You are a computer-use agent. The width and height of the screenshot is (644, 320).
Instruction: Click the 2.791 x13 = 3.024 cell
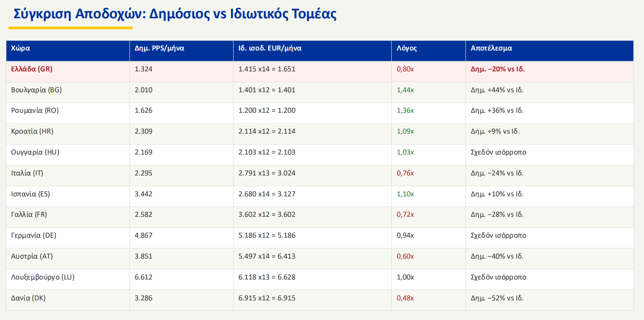click(267, 173)
